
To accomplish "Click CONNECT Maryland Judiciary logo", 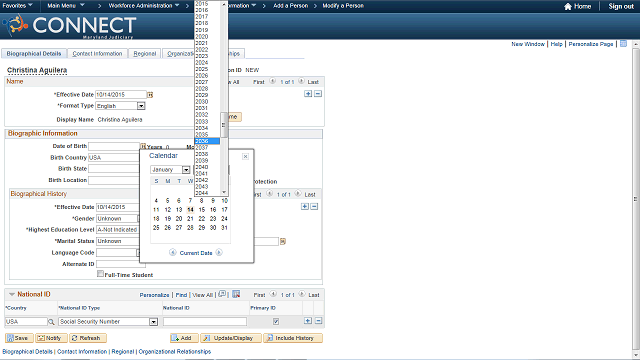I will point(69,26).
